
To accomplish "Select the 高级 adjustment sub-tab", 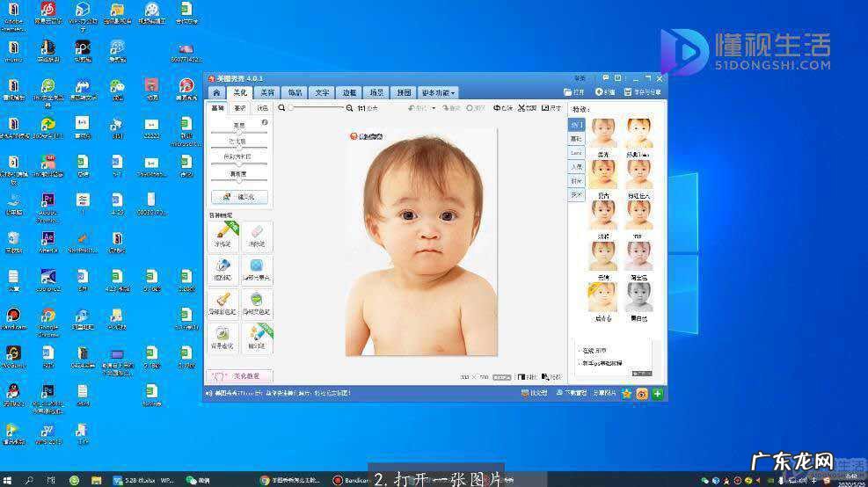I will point(240,108).
